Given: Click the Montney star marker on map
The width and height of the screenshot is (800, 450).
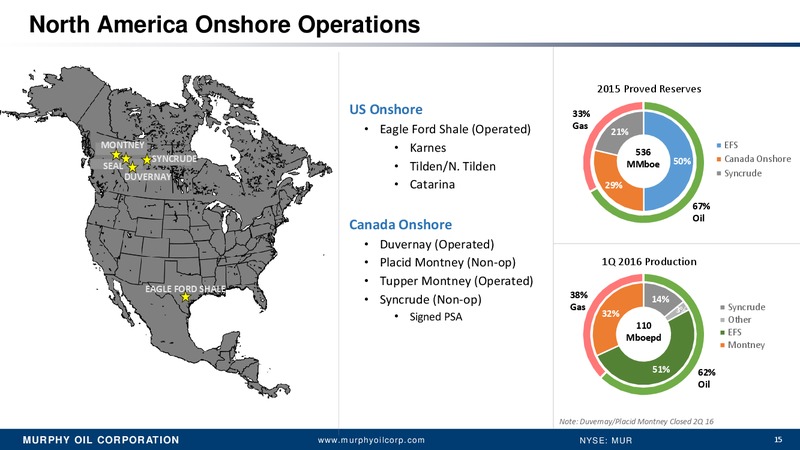Looking at the screenshot, I should point(116,155).
